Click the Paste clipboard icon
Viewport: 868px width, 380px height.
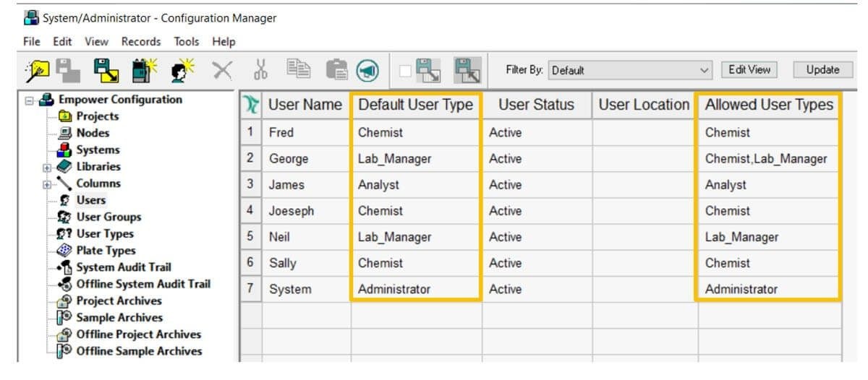coord(336,70)
